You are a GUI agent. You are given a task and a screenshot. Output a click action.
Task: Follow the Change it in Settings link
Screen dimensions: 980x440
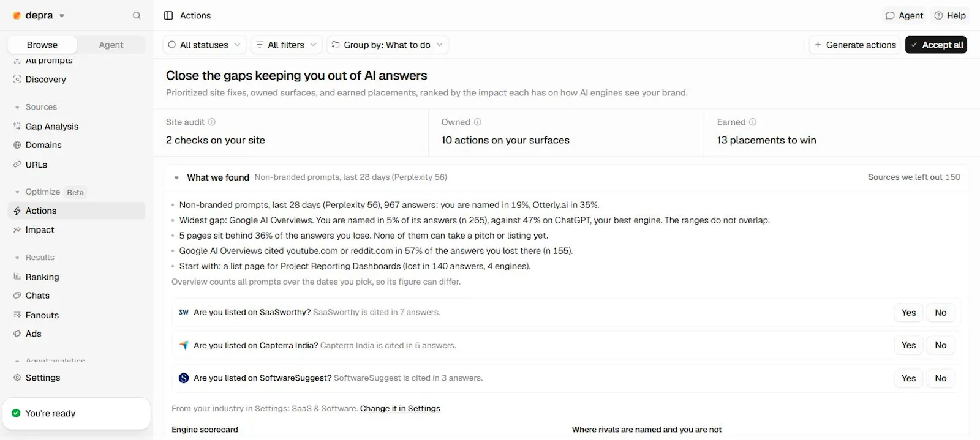[400, 409]
